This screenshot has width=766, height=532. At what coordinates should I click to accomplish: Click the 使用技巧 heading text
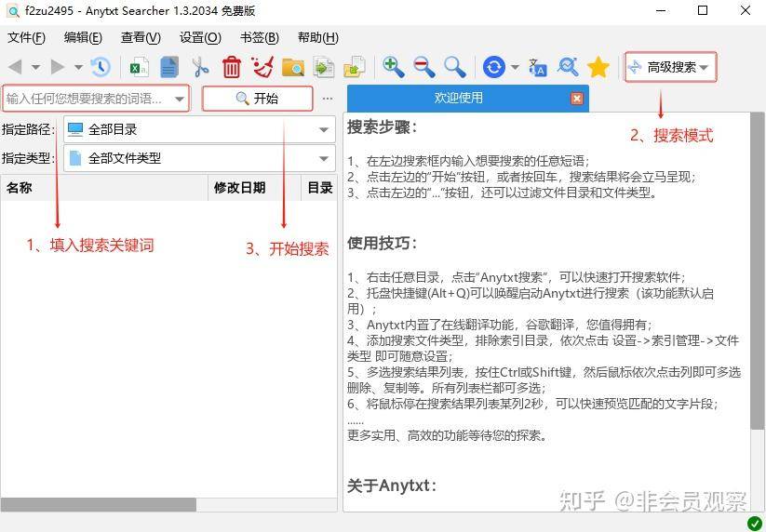[x=382, y=243]
